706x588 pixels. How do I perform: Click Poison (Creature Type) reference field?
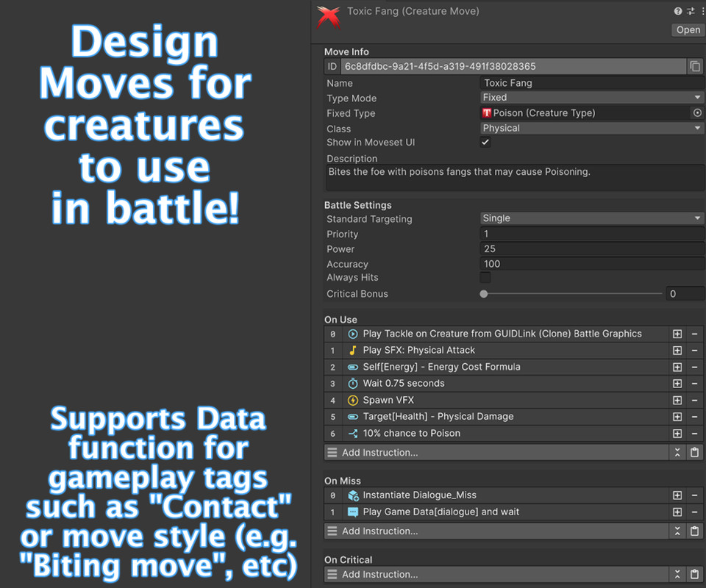(x=585, y=113)
